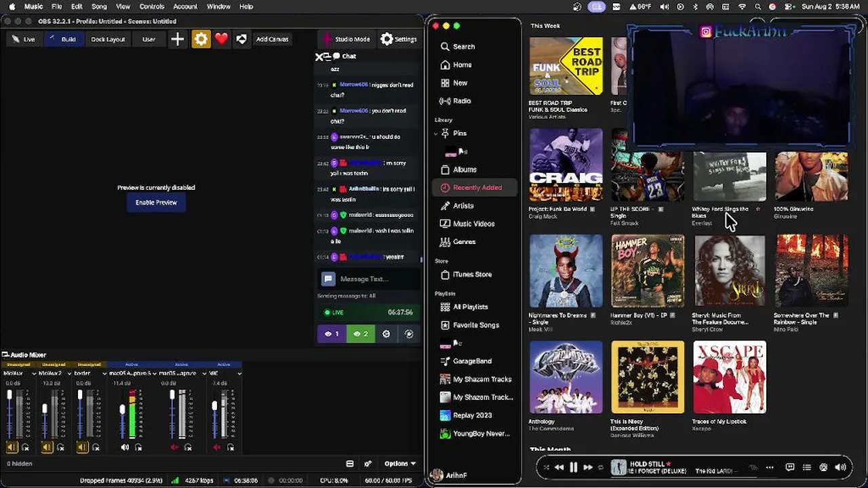
Task: Switch to the Build tab in OBS
Action: (x=63, y=39)
